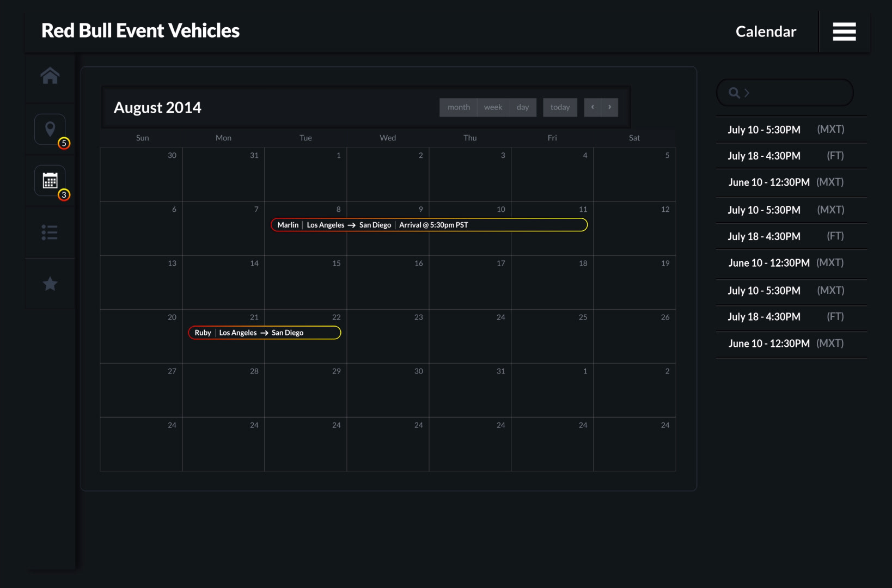Select day 27 in the calendar
This screenshot has height=588, width=892.
click(141, 390)
